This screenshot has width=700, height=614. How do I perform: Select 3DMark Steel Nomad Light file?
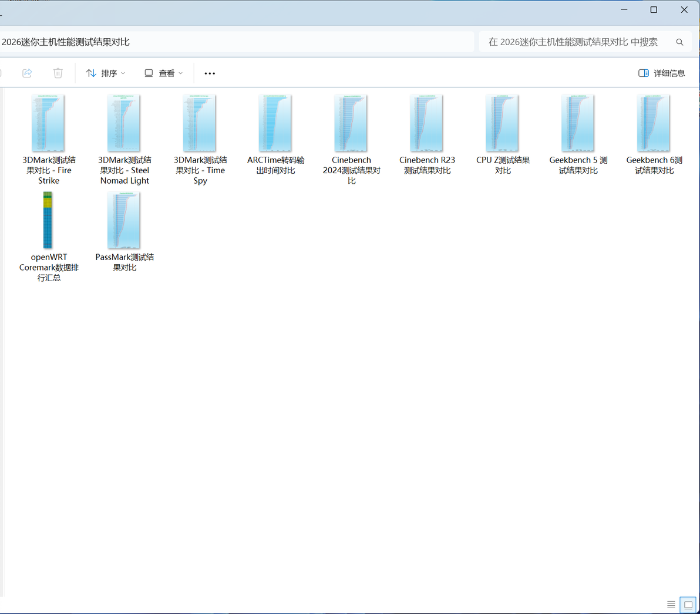coord(124,140)
